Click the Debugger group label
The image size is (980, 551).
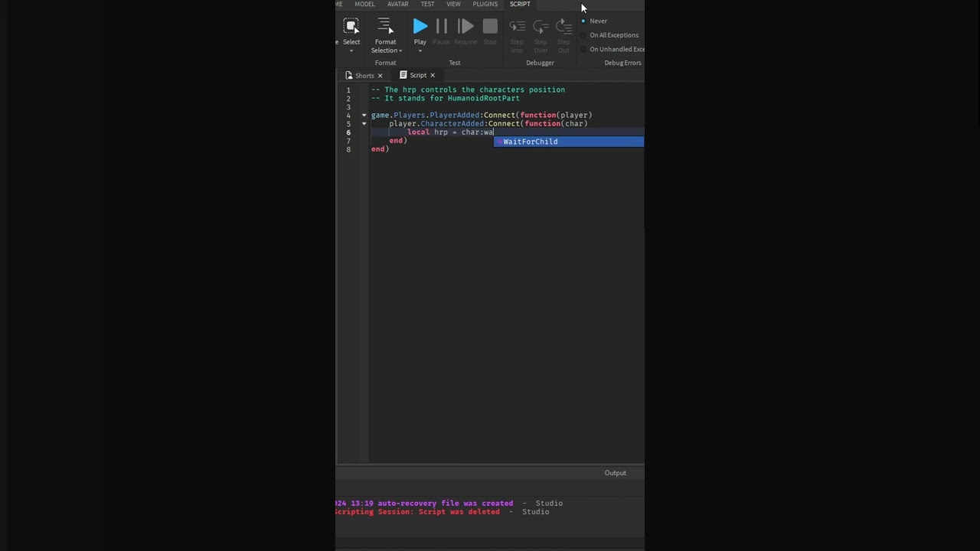click(x=540, y=63)
